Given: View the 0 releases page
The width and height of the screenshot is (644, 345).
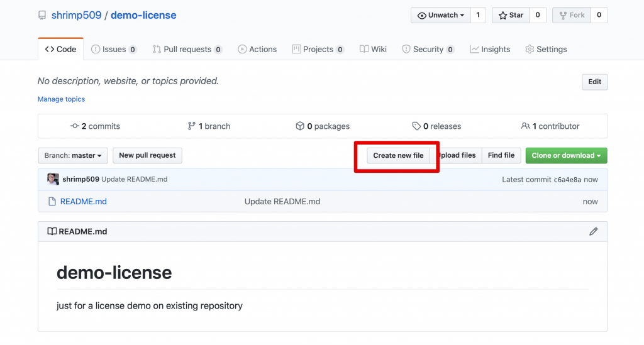Looking at the screenshot, I should [x=436, y=126].
